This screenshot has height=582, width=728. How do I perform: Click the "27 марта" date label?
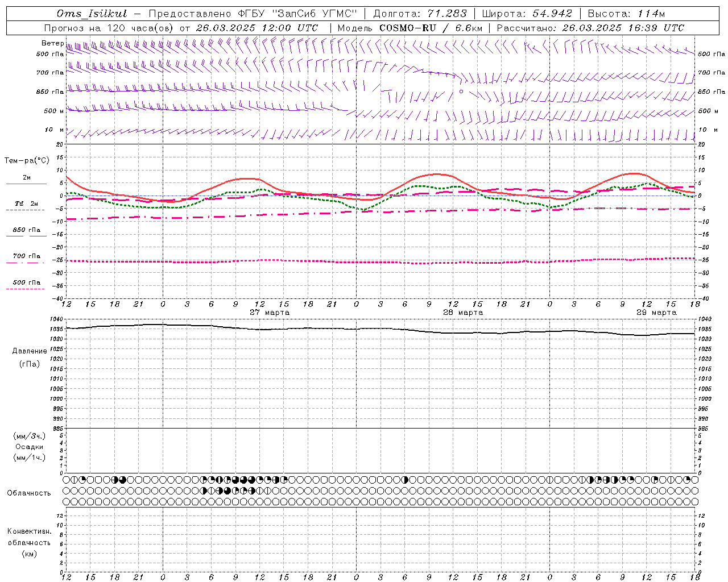pos(270,313)
